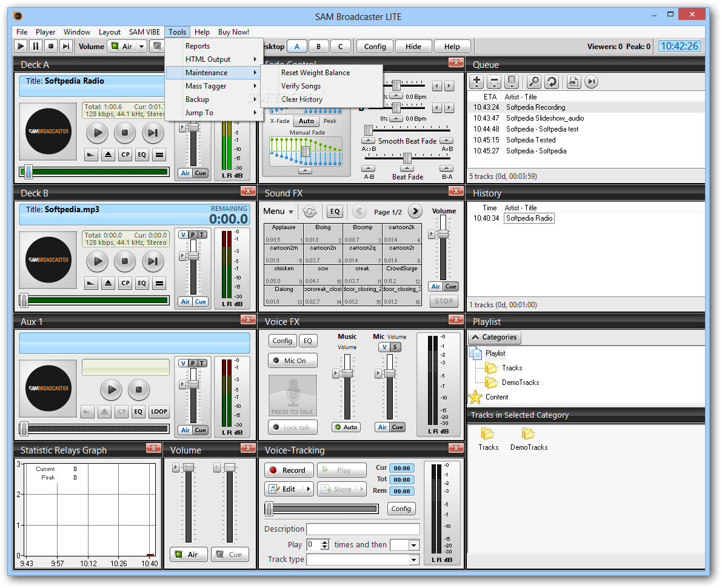Click Aux 1 play icon
722x588 pixels.
(x=112, y=390)
